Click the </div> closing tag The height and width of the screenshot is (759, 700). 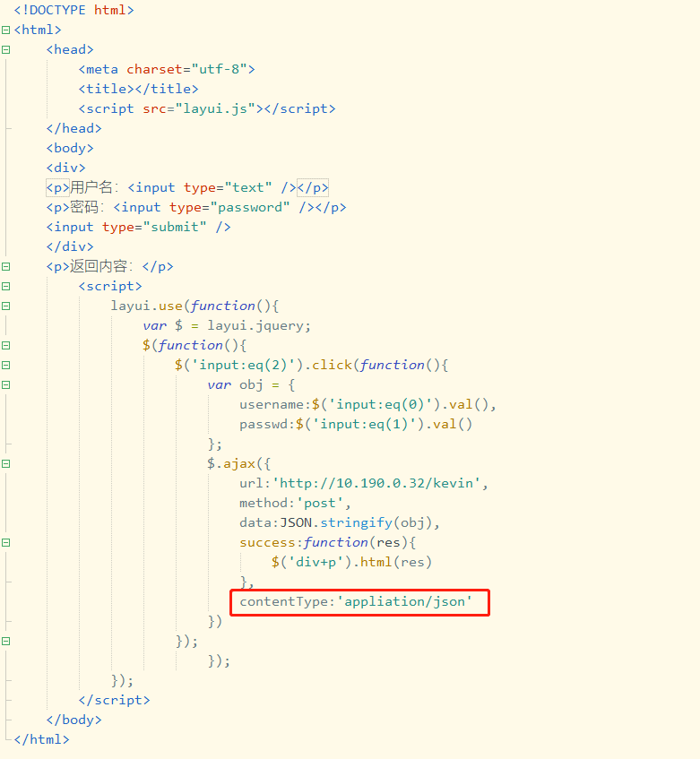(70, 246)
